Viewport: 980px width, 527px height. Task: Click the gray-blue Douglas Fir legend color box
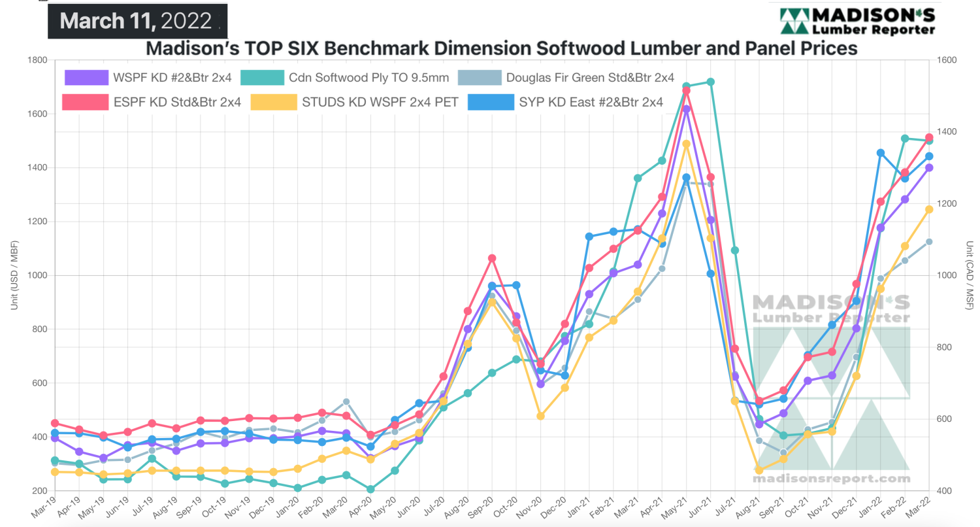(x=480, y=78)
